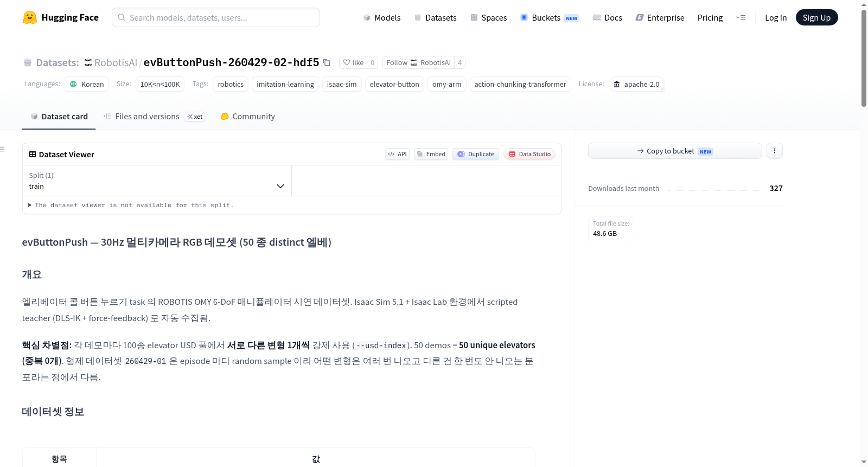Select the 10K<n<100K size tag

(160, 84)
